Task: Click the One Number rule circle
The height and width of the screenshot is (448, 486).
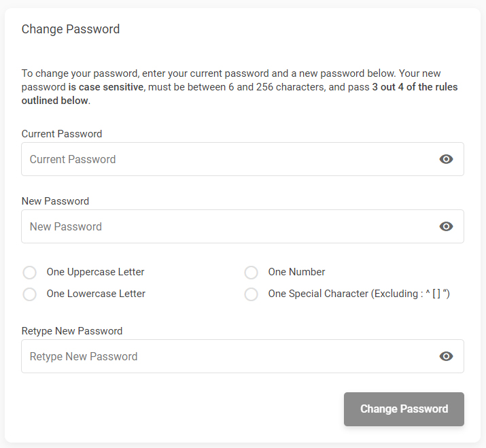Action: pyautogui.click(x=251, y=273)
